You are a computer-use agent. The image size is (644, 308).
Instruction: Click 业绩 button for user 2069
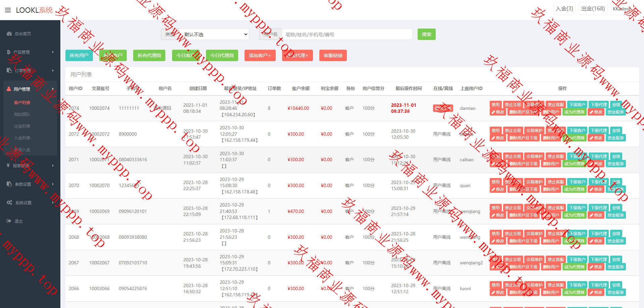click(x=616, y=208)
